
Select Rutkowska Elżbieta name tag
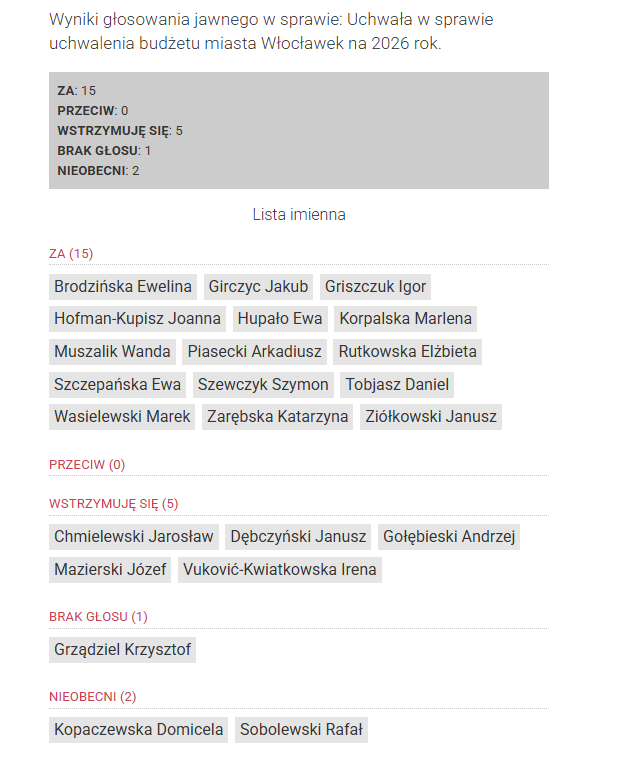(x=408, y=352)
